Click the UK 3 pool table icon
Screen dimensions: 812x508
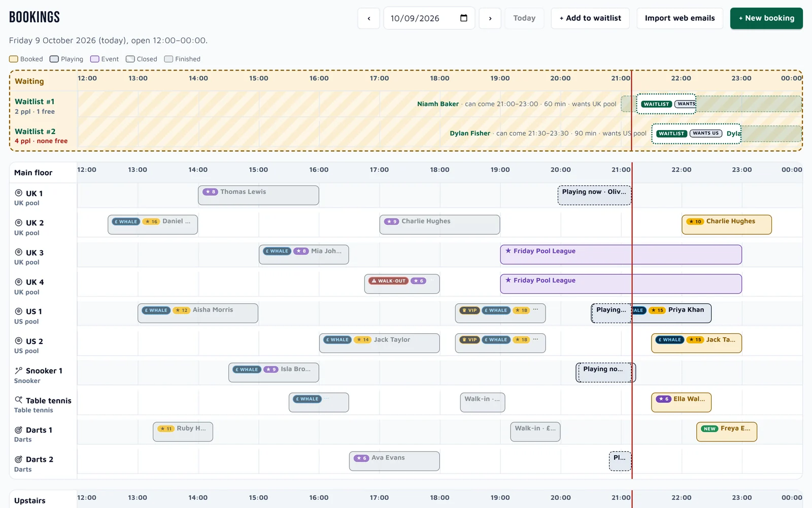19,252
